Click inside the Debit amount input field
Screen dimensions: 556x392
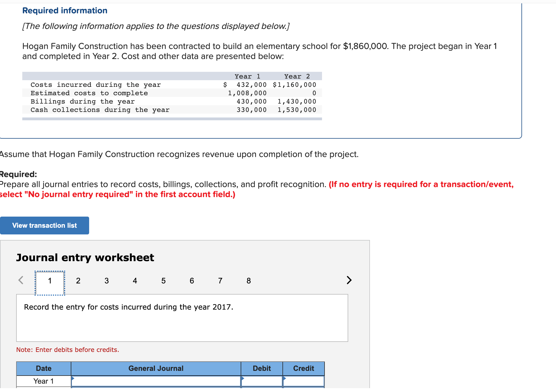[x=262, y=381]
